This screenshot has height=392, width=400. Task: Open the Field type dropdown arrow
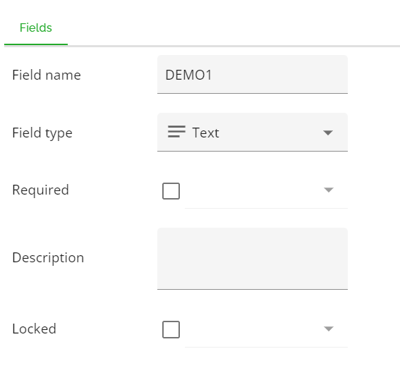(x=328, y=133)
